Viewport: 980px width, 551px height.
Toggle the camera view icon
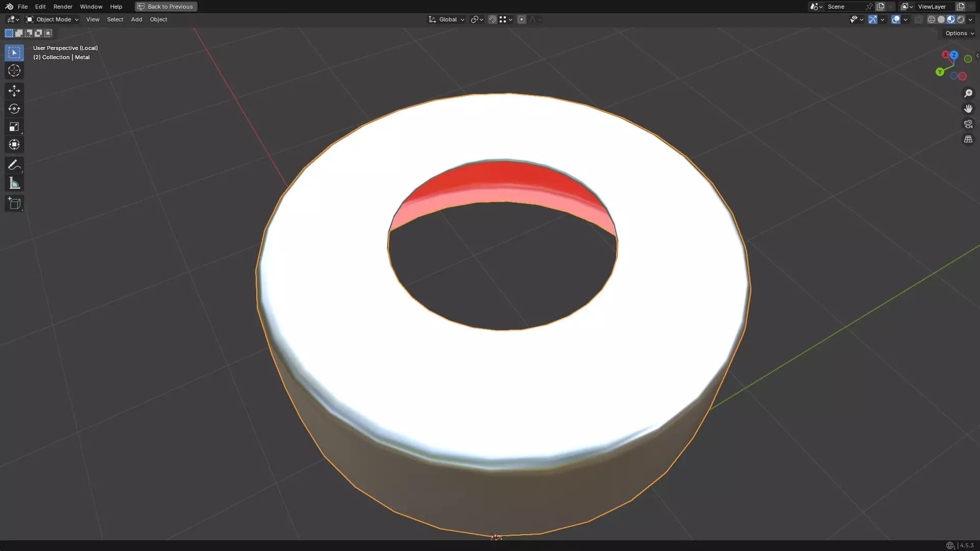[968, 124]
